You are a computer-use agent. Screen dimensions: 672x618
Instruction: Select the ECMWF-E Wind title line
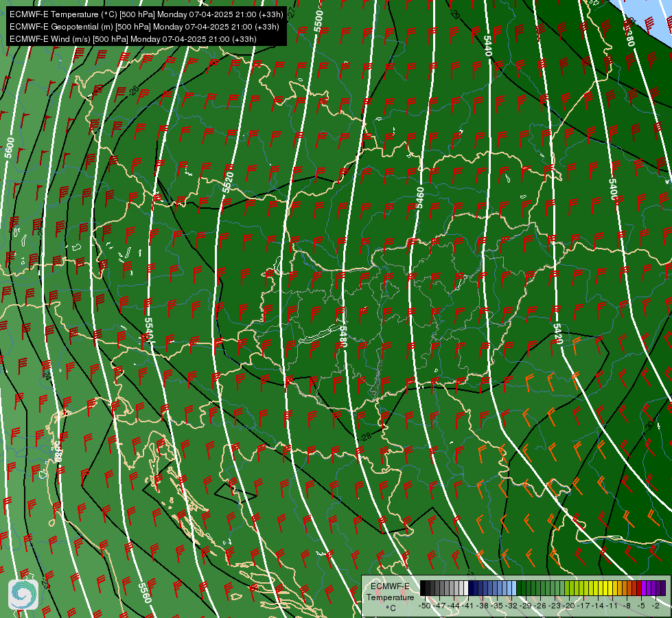click(133, 39)
